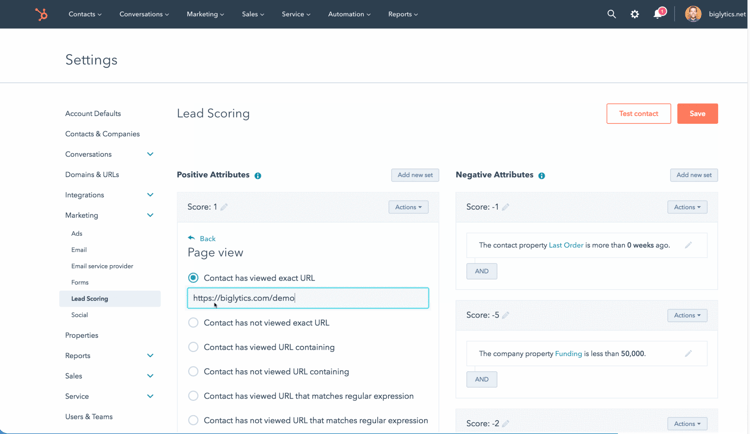Viewport: 750px width, 434px height.
Task: Select Contact has not viewed exact URL
Action: pyautogui.click(x=193, y=323)
